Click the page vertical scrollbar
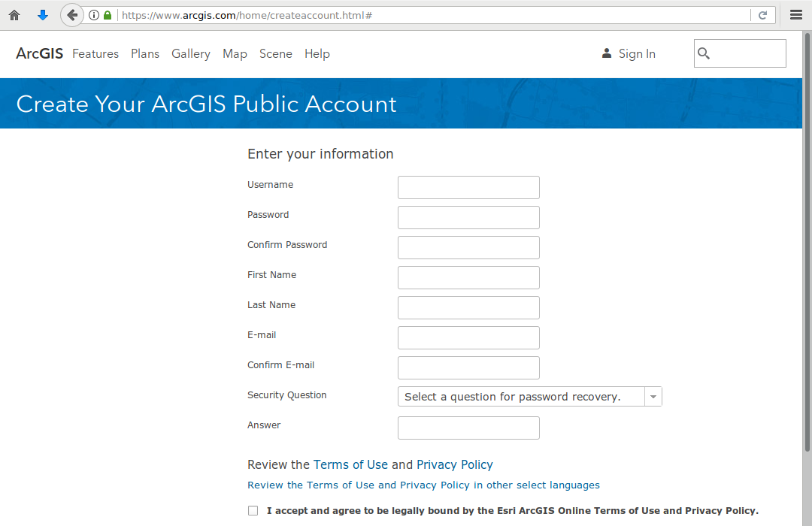 807,240
